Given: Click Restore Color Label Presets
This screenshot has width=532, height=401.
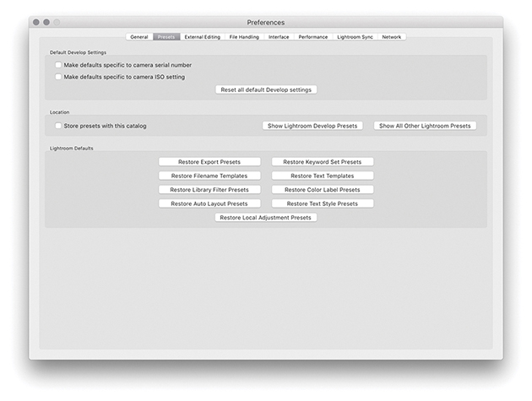Looking at the screenshot, I should [323, 190].
